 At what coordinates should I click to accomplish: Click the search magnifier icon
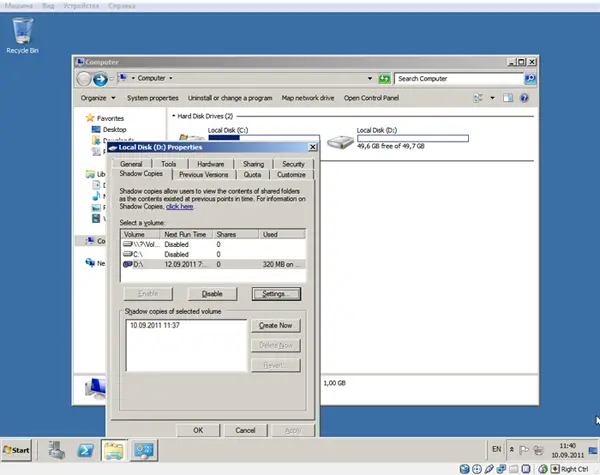coord(530,79)
